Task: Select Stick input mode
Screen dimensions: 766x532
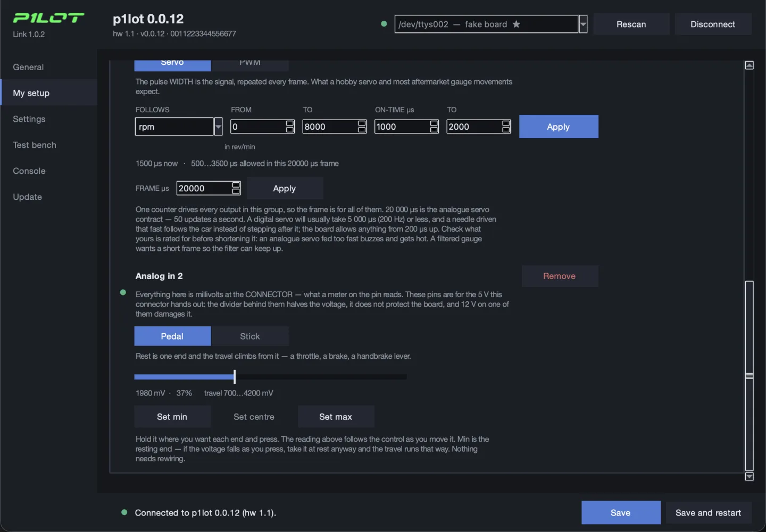Action: [250, 336]
